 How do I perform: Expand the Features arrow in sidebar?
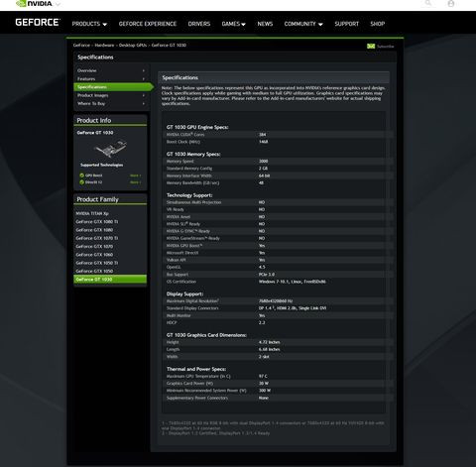(x=144, y=79)
